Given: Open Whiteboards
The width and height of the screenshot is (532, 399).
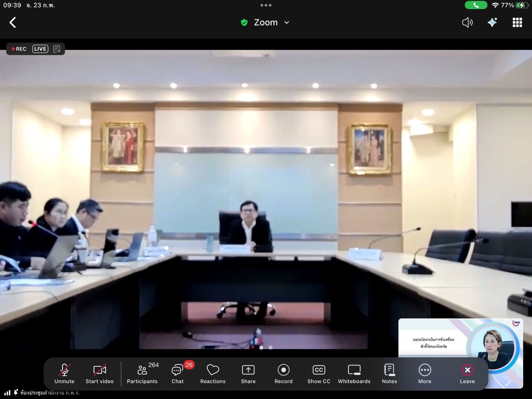Looking at the screenshot, I should (354, 373).
